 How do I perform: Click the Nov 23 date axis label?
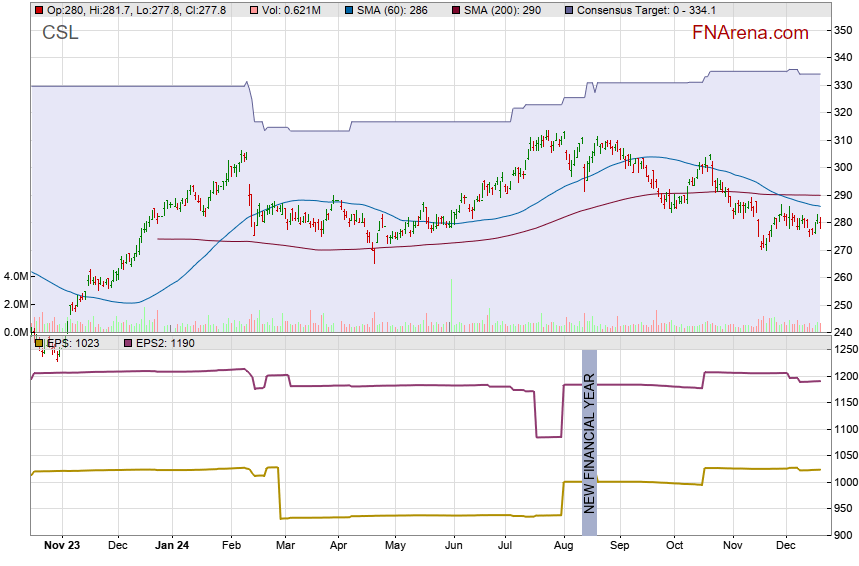point(61,546)
